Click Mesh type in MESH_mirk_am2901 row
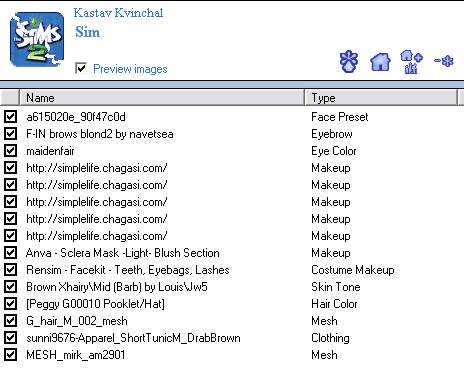 coord(324,355)
